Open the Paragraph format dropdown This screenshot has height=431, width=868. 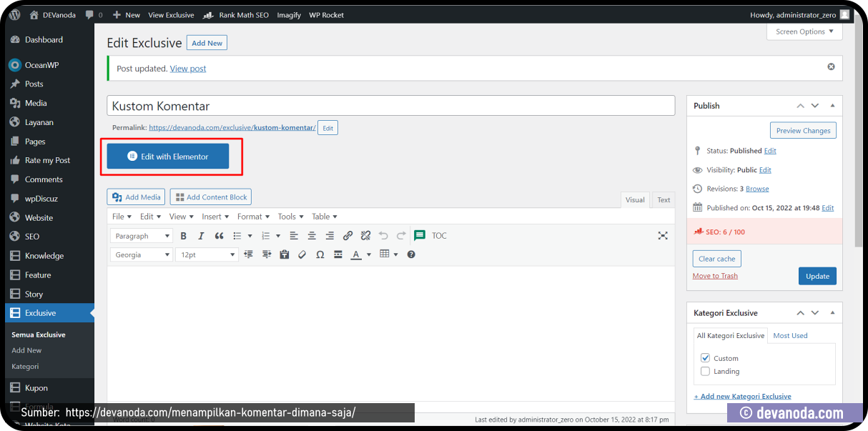[142, 236]
